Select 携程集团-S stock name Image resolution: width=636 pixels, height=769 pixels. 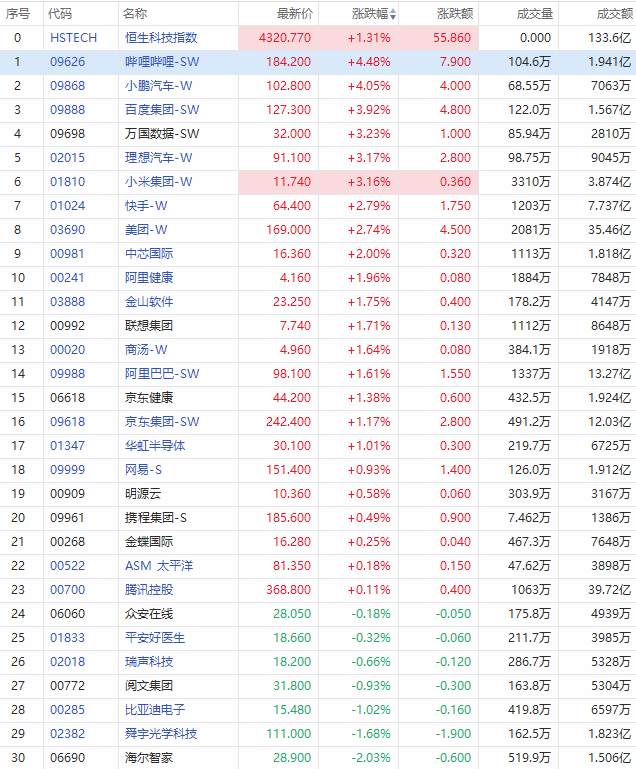(155, 518)
